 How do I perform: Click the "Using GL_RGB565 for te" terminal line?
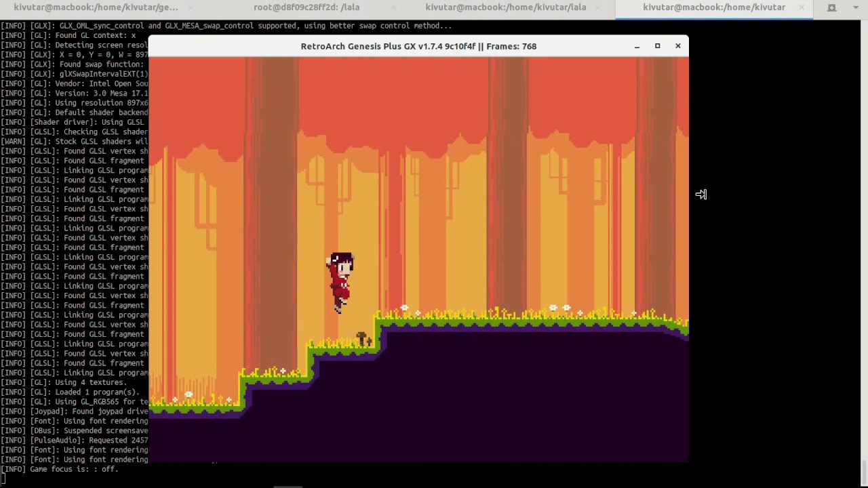tap(74, 402)
